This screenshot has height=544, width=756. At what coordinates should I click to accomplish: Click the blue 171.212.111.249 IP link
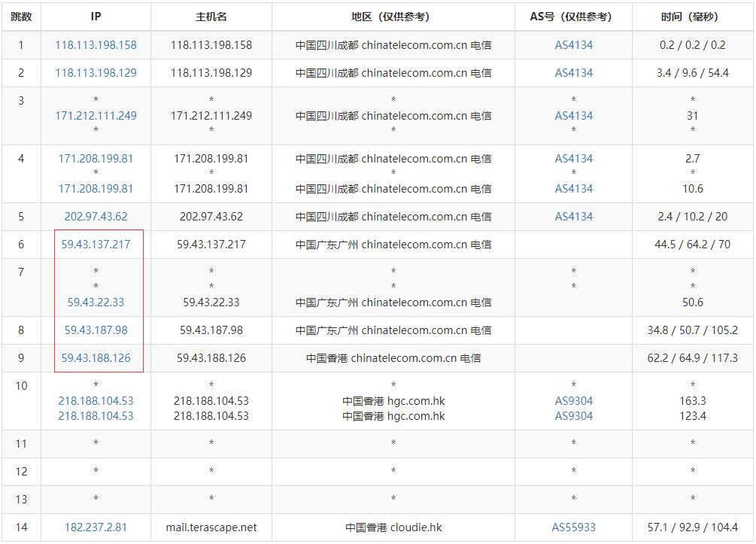pos(96,116)
